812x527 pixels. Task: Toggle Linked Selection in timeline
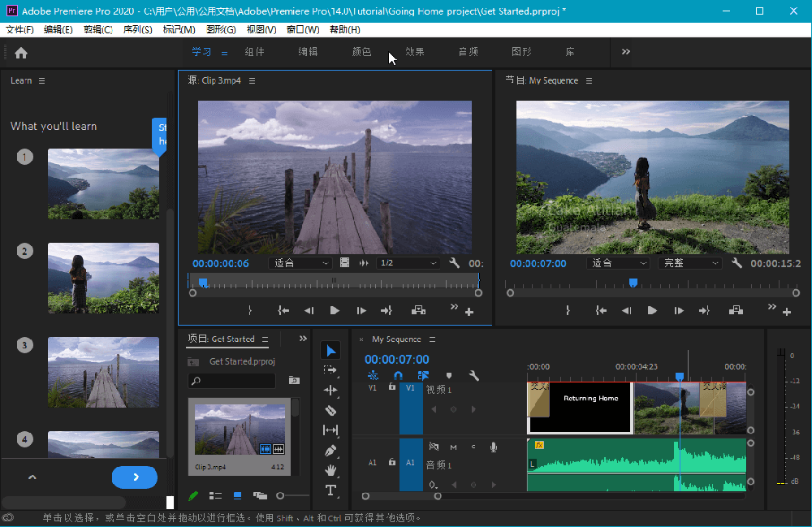tap(423, 375)
